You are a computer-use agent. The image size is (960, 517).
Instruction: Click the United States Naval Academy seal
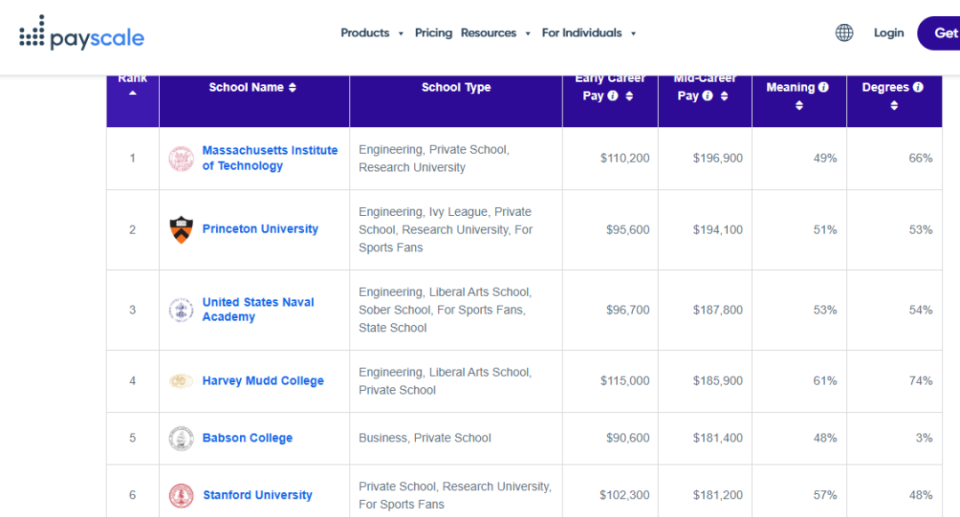pos(181,310)
